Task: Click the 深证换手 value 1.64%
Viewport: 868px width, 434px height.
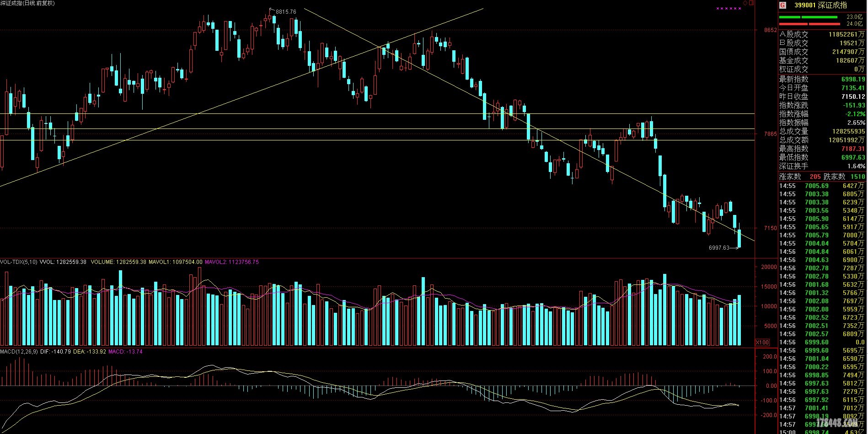Action: [x=856, y=166]
